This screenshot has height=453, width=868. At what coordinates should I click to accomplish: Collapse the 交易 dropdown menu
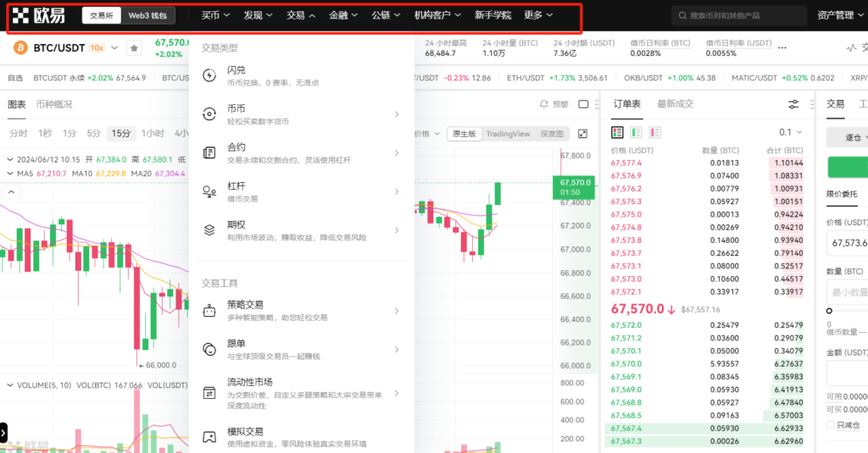[x=301, y=15]
